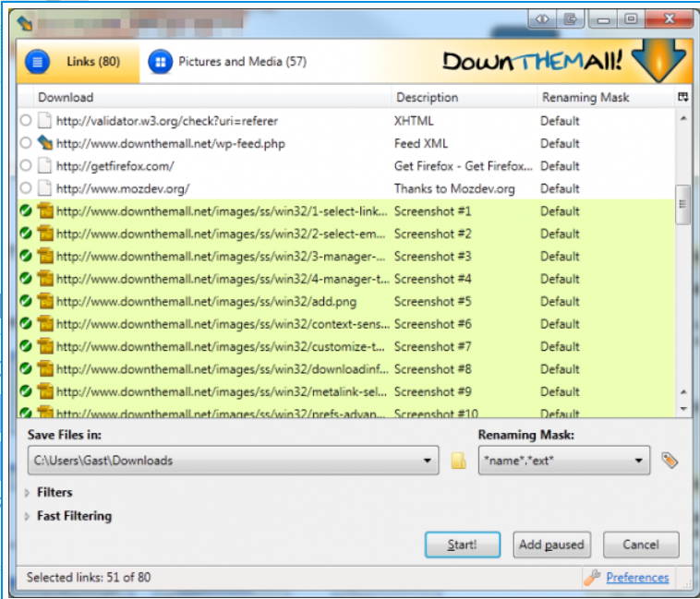Click the image icon for Screenshot #9

pyautogui.click(x=45, y=391)
